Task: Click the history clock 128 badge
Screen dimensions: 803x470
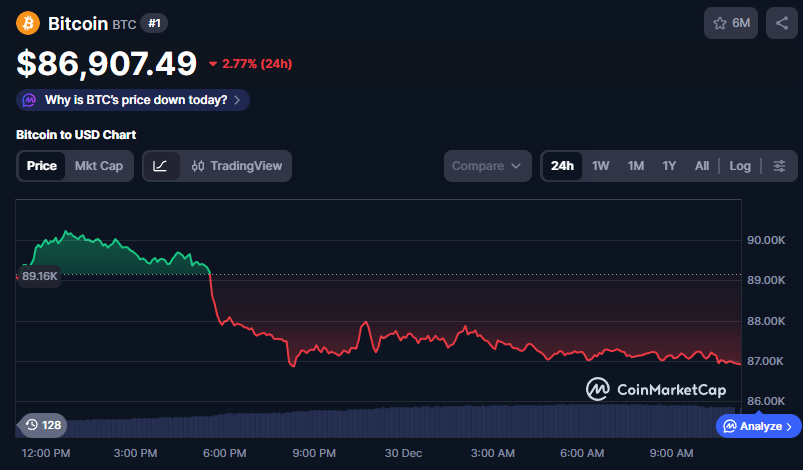Action: [43, 425]
